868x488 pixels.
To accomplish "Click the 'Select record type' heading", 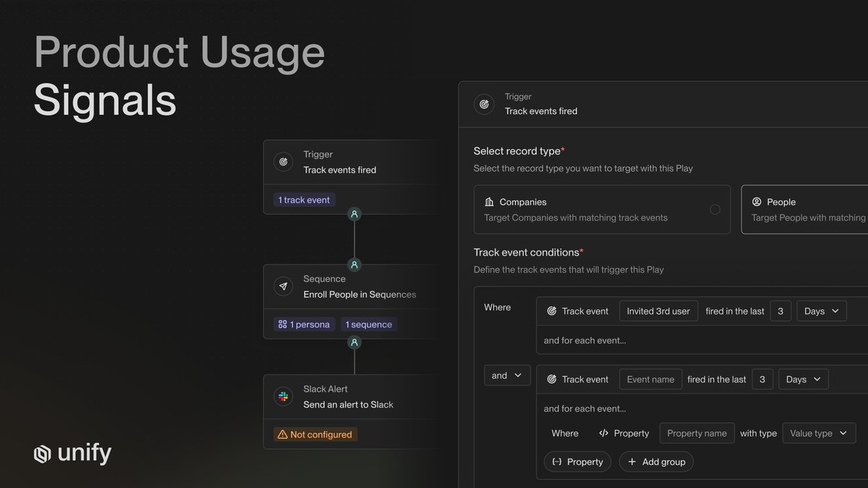I will tap(519, 151).
